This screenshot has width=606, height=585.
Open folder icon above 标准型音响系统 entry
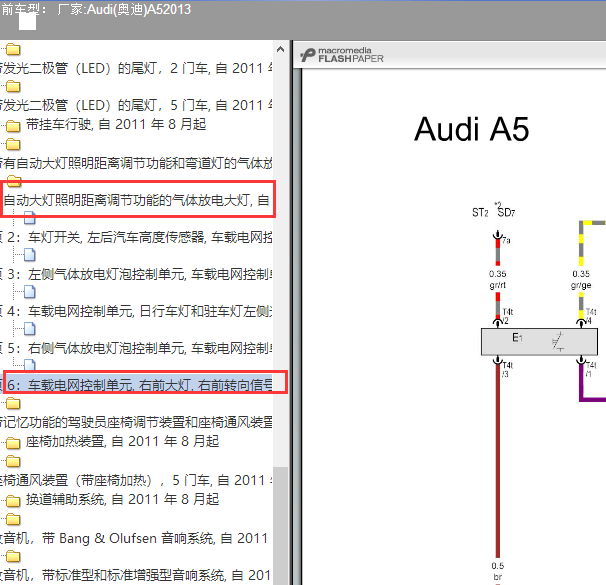(13, 556)
